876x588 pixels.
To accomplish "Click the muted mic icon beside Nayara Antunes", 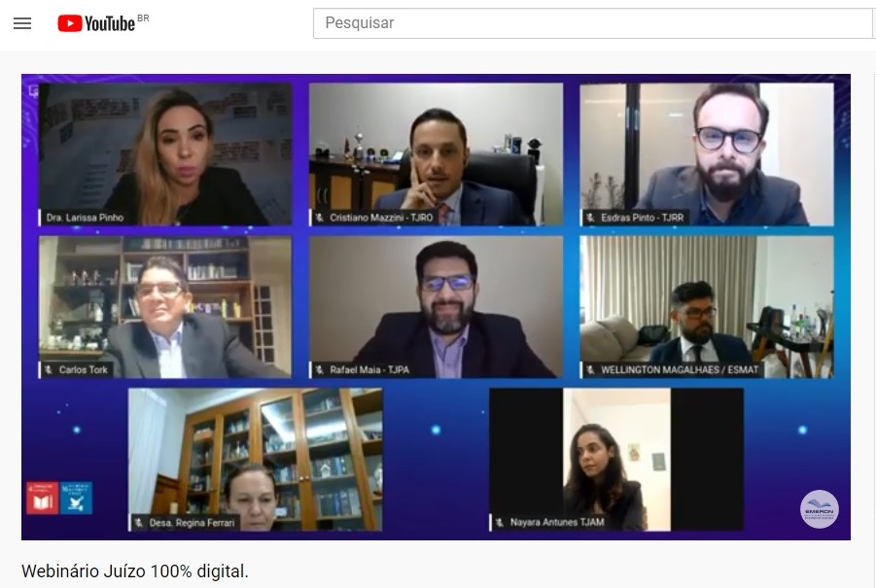I will (x=500, y=522).
